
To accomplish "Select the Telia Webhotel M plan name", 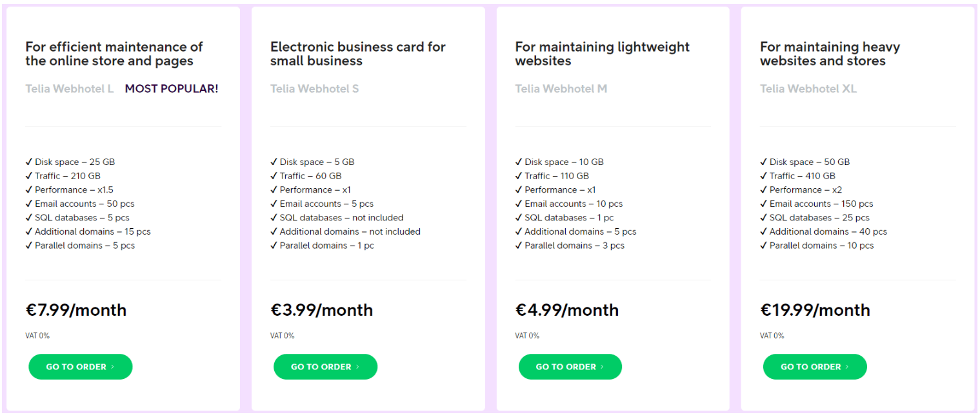I will (561, 89).
